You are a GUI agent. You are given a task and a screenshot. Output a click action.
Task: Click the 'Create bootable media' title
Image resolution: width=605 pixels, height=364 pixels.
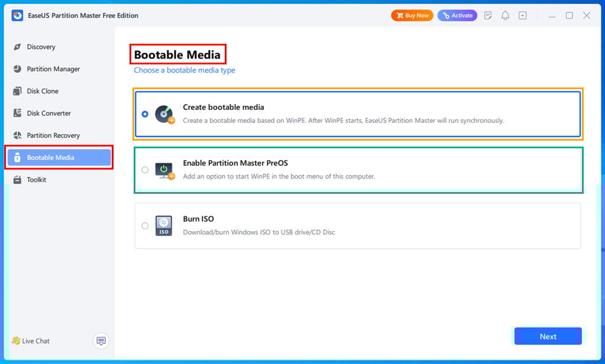point(224,107)
